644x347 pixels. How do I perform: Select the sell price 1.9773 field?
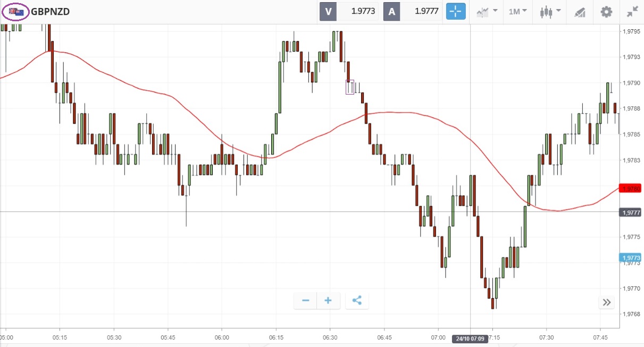click(x=358, y=11)
